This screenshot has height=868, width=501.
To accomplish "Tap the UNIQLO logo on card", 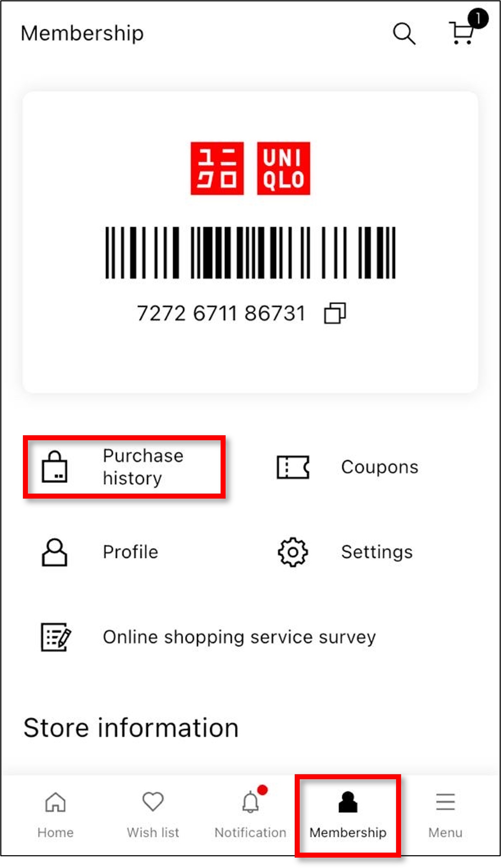I will point(250,168).
